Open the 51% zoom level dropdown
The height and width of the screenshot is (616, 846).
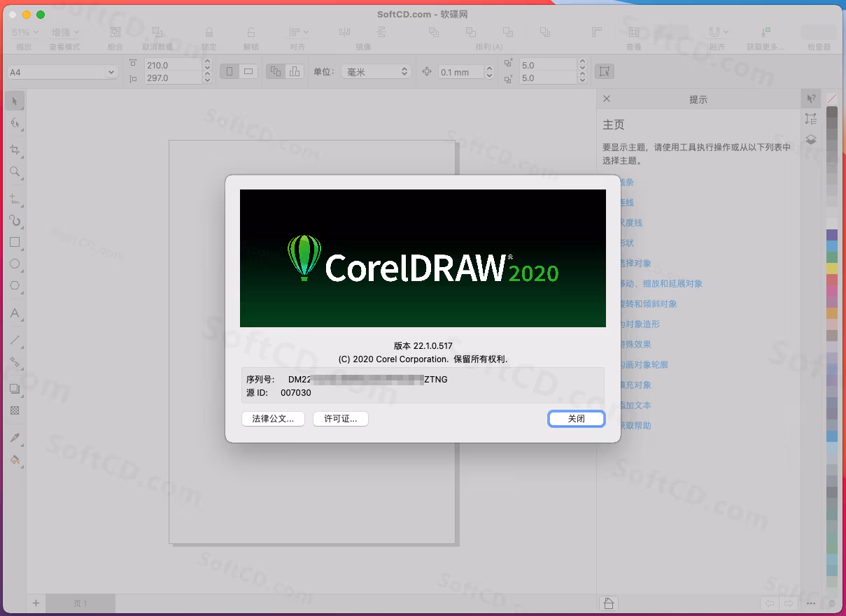coord(26,32)
